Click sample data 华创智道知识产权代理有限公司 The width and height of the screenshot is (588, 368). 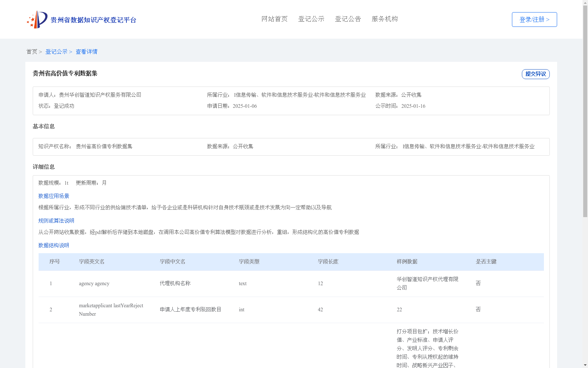pos(428,283)
